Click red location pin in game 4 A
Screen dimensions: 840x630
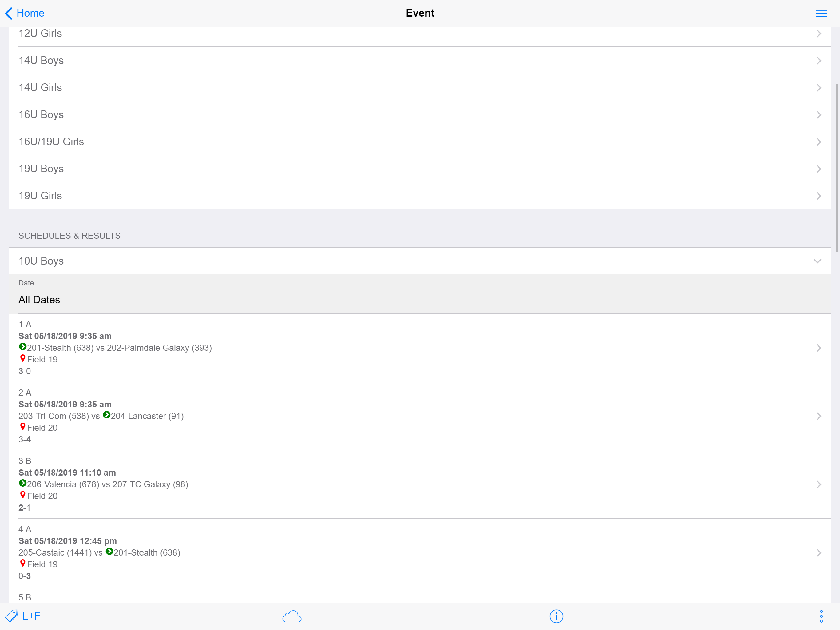[x=23, y=563]
